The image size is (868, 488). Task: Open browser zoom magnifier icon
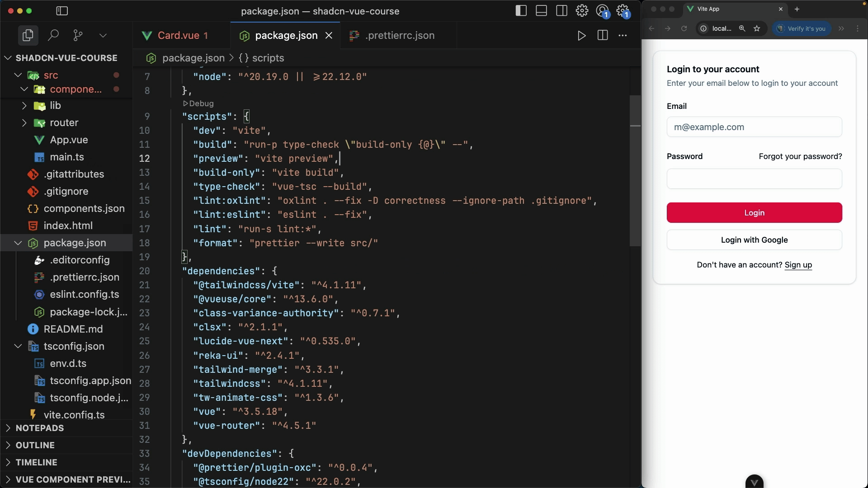click(x=742, y=28)
